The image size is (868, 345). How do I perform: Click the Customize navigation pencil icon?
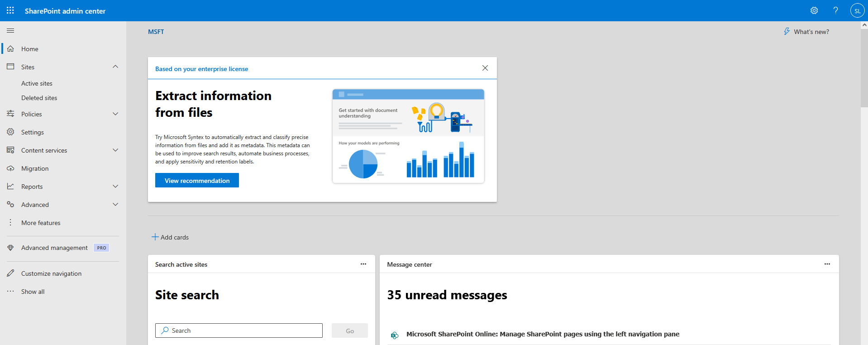pyautogui.click(x=10, y=273)
